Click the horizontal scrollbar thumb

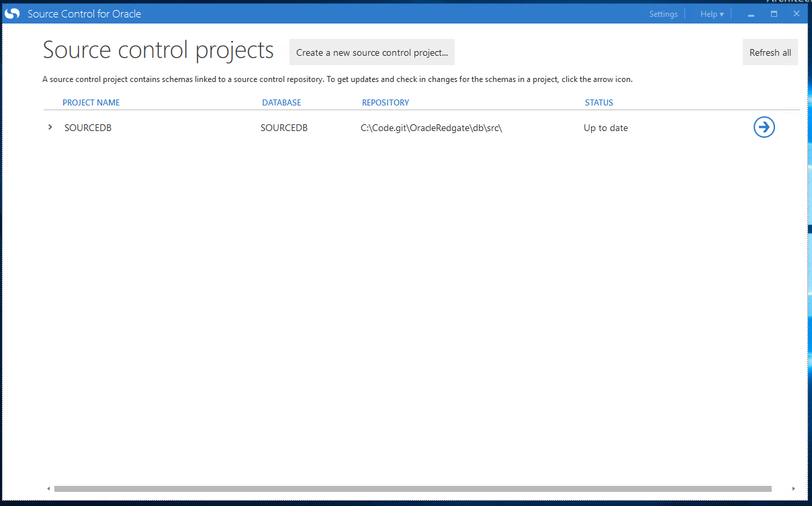coord(412,489)
